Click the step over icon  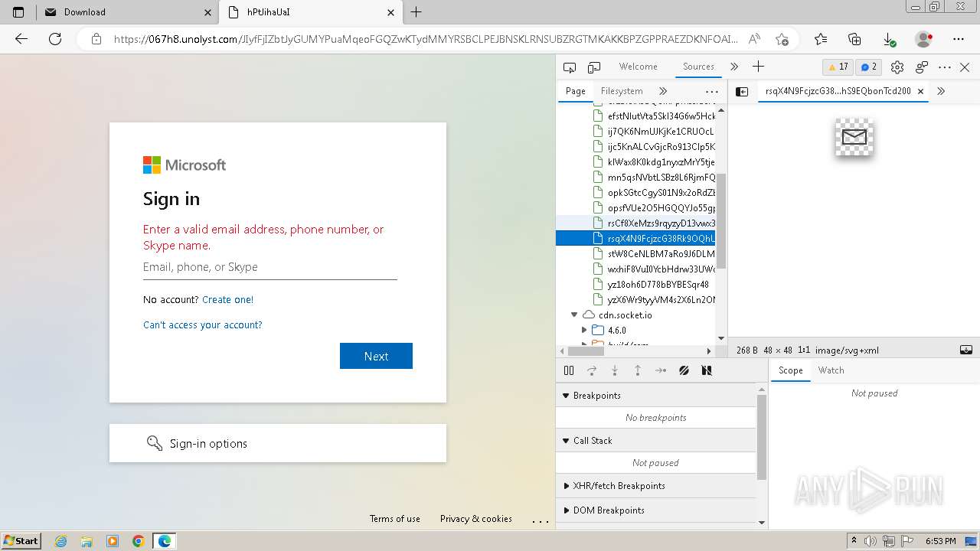coord(592,370)
